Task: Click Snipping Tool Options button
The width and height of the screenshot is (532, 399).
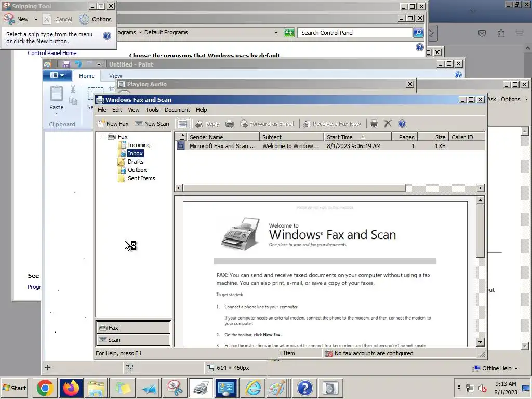Action: (x=96, y=19)
